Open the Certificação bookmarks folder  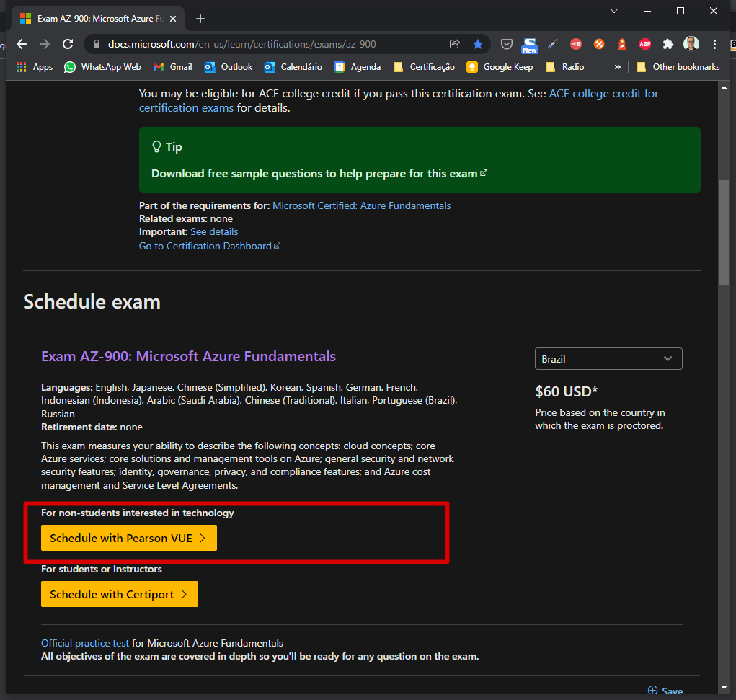[x=425, y=67]
